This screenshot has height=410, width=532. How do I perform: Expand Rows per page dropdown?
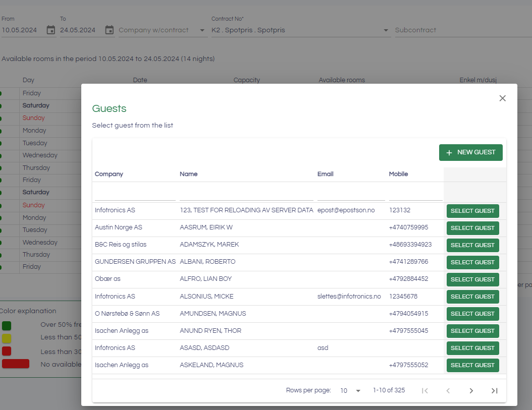[x=351, y=390]
